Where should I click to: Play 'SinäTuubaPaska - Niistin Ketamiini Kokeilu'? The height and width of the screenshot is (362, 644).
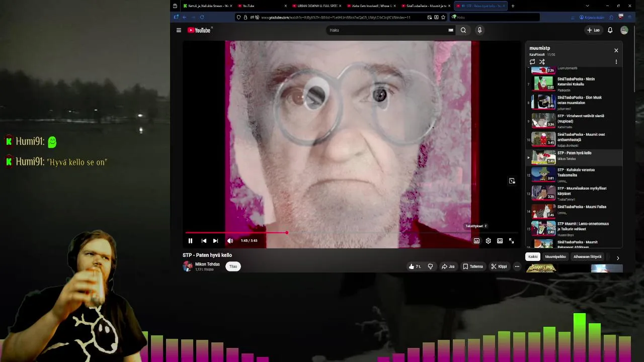(x=574, y=83)
